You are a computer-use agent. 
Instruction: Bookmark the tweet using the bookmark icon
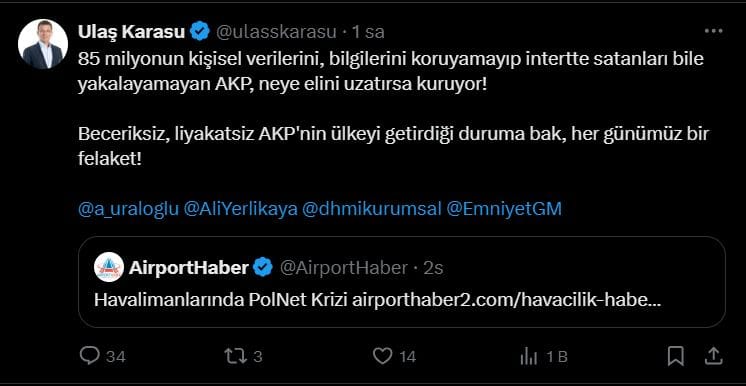[676, 356]
